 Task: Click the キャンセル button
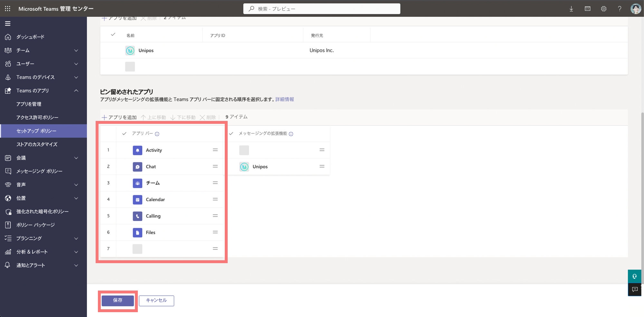pyautogui.click(x=156, y=301)
